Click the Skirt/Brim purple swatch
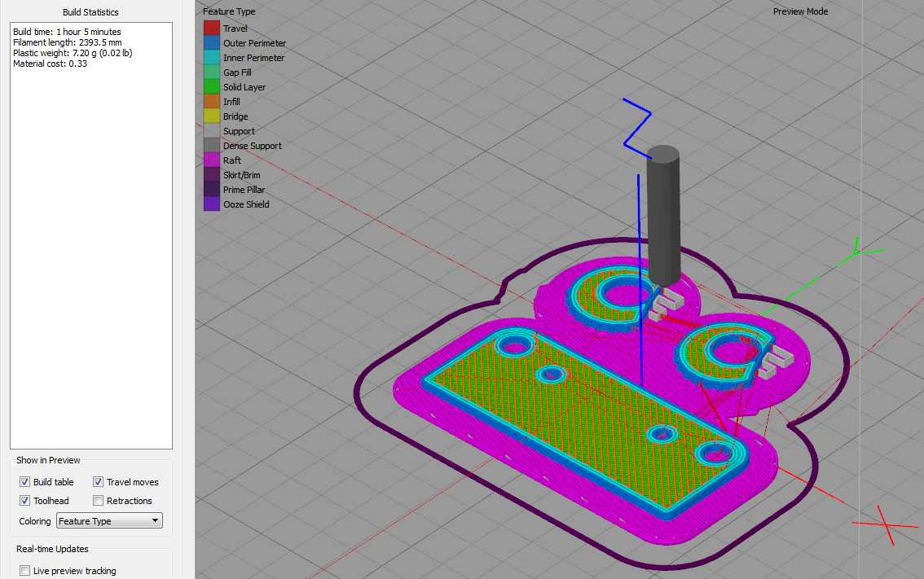The width and height of the screenshot is (924, 579). coord(212,175)
